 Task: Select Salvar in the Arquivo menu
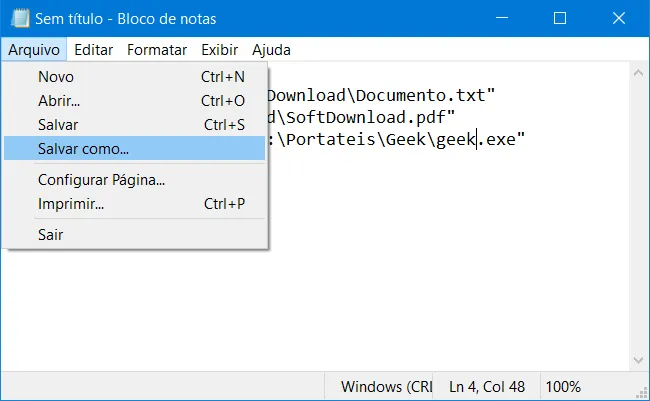(x=134, y=125)
